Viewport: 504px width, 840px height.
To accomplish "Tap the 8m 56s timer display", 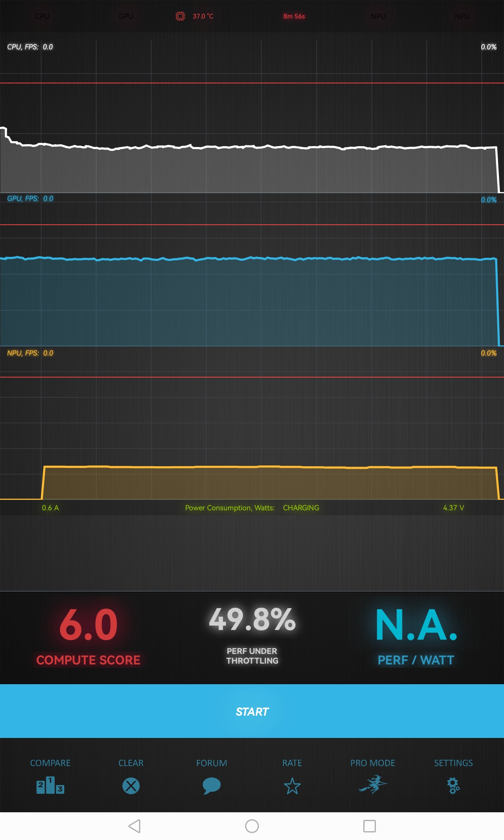I will 294,16.
